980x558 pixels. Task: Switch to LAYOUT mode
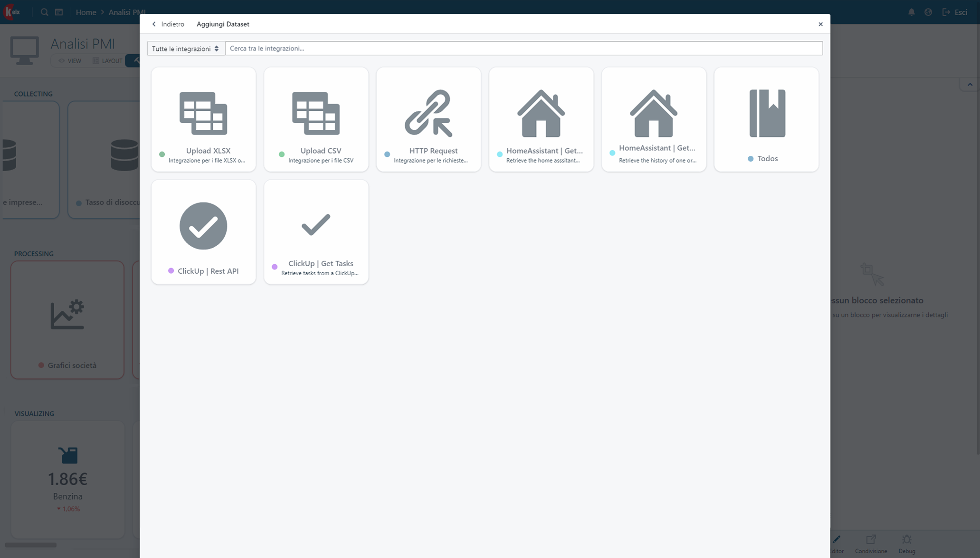107,61
